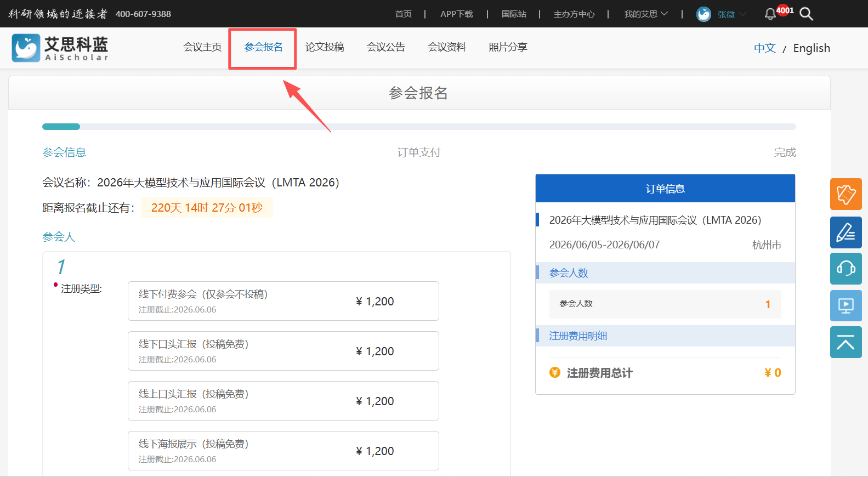Screen dimensions: 868x477
Task: Open customer service headset icon
Action: pyautogui.click(x=846, y=269)
